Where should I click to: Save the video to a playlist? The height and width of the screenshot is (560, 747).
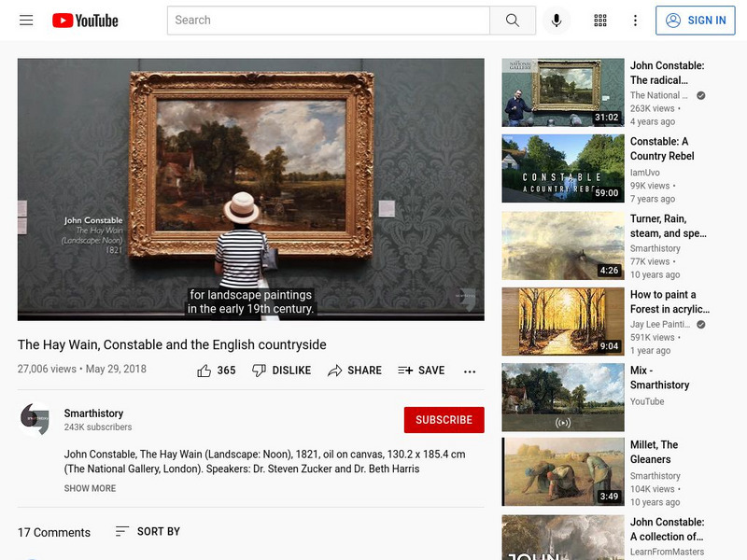(x=420, y=371)
